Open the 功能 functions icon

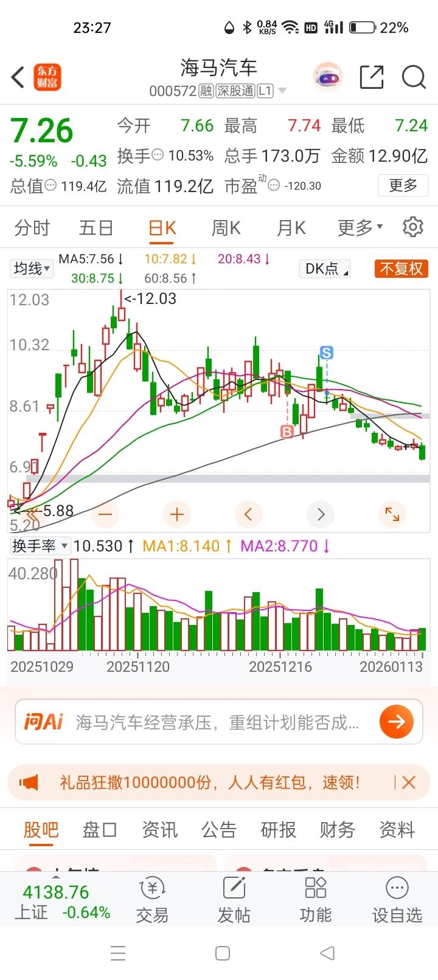point(316,900)
